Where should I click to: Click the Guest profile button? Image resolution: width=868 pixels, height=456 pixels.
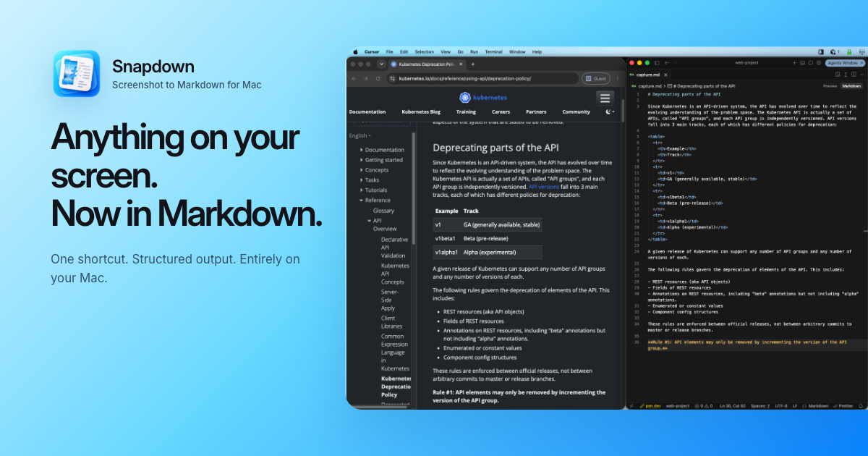coord(596,78)
